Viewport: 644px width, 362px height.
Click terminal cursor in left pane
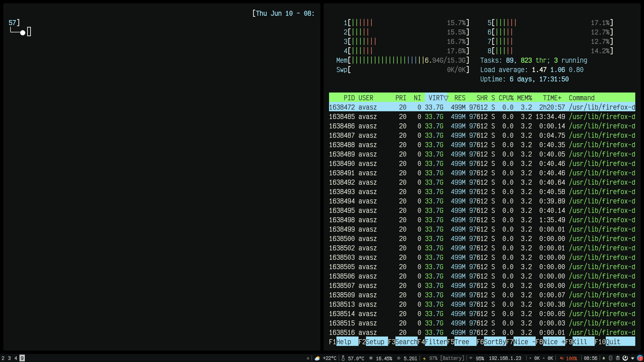29,32
